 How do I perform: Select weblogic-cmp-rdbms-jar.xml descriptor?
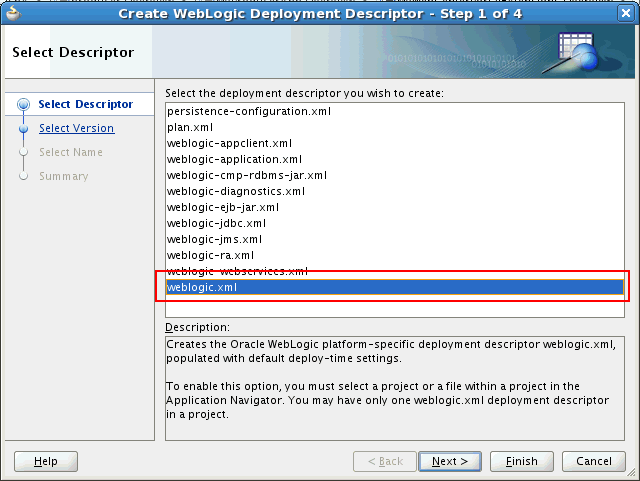click(395, 175)
